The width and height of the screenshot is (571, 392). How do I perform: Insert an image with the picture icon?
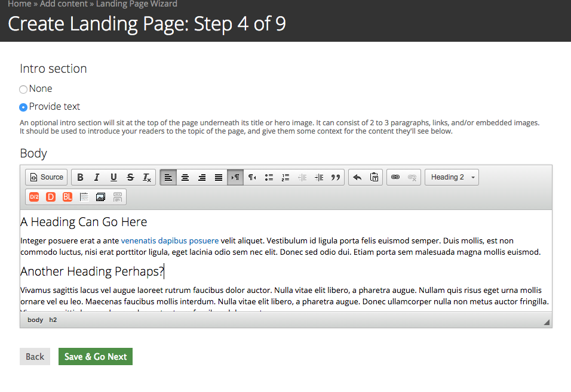point(101,197)
